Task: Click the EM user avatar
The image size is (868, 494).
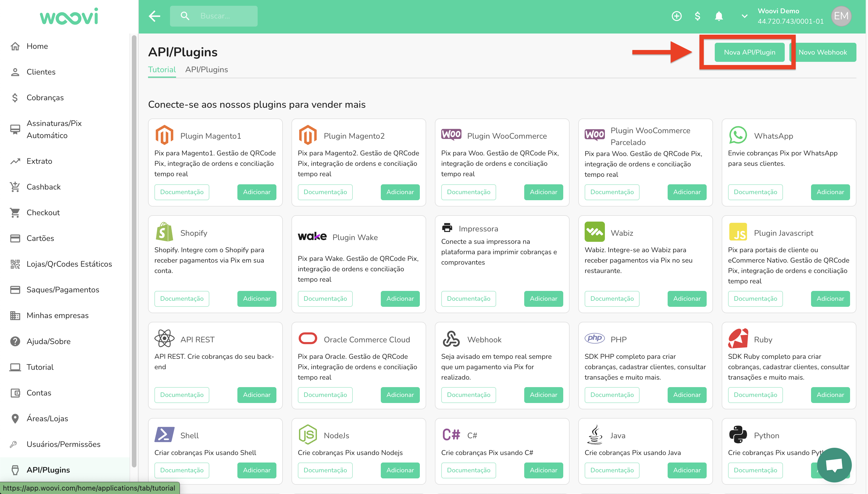Action: (x=841, y=16)
